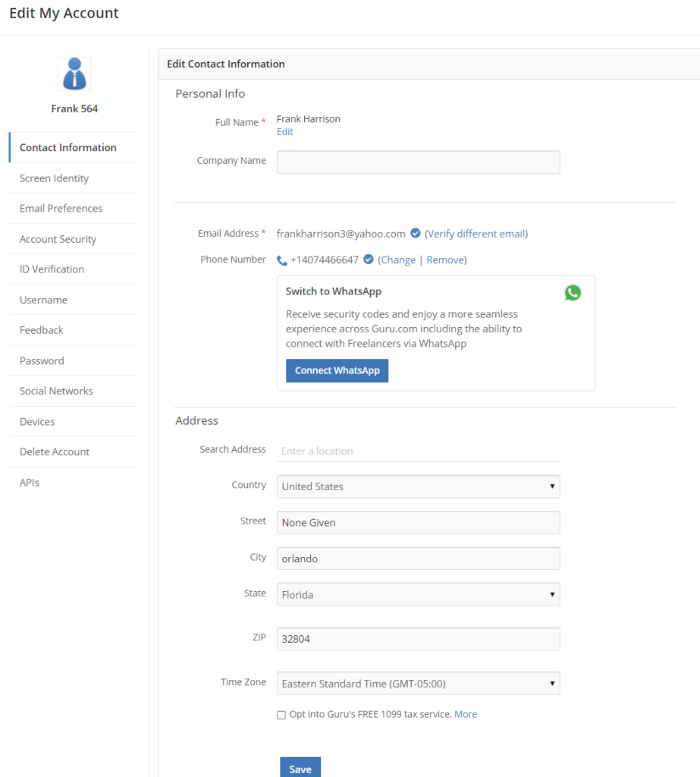Click the Frank 564 profile avatar icon
The image size is (700, 777).
[x=74, y=74]
